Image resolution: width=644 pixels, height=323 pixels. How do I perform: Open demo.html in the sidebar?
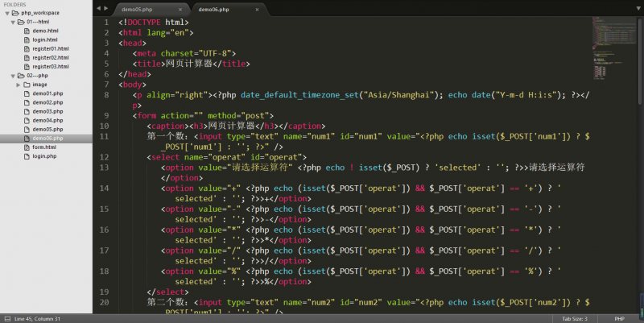(x=45, y=31)
